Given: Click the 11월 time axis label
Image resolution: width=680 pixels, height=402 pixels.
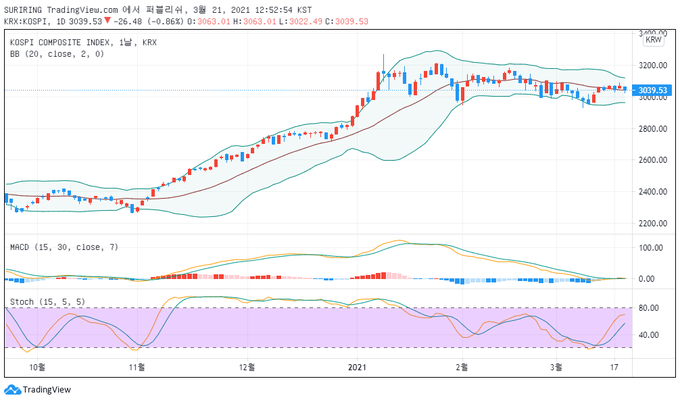Looking at the screenshot, I should click(137, 367).
